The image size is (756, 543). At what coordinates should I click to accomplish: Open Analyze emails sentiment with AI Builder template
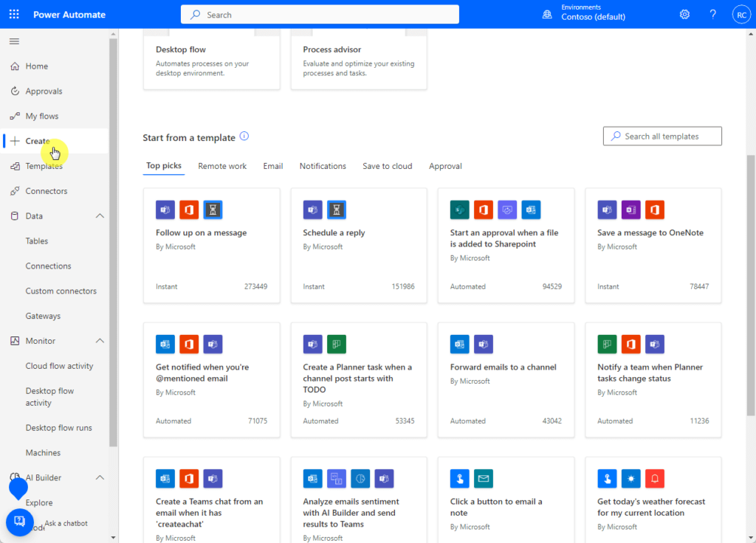tap(359, 500)
